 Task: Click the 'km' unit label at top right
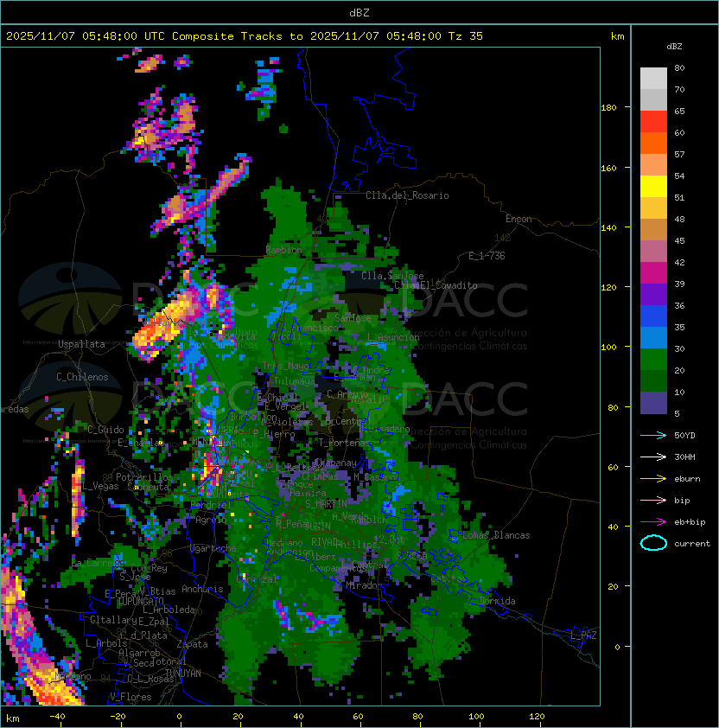617,36
